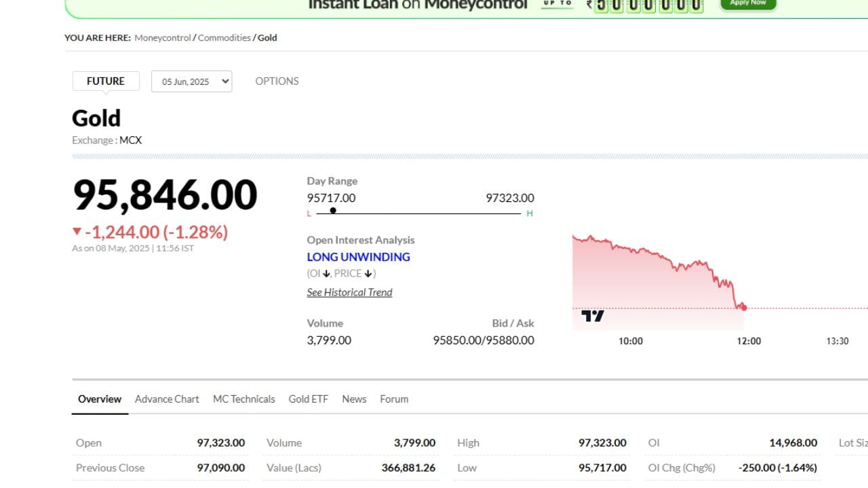Image resolution: width=868 pixels, height=488 pixels.
Task: Click Apply Now on the loan banner
Action: [748, 3]
